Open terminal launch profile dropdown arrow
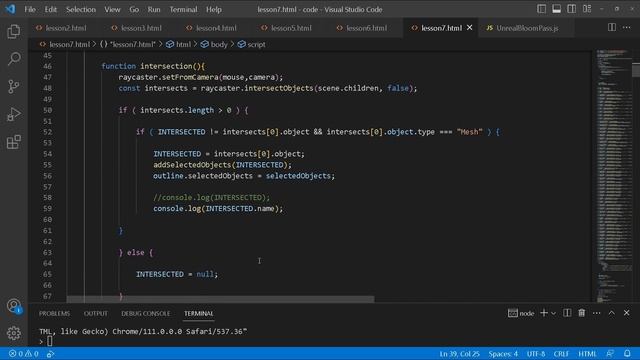This screenshot has width=640, height=360. [x=553, y=313]
